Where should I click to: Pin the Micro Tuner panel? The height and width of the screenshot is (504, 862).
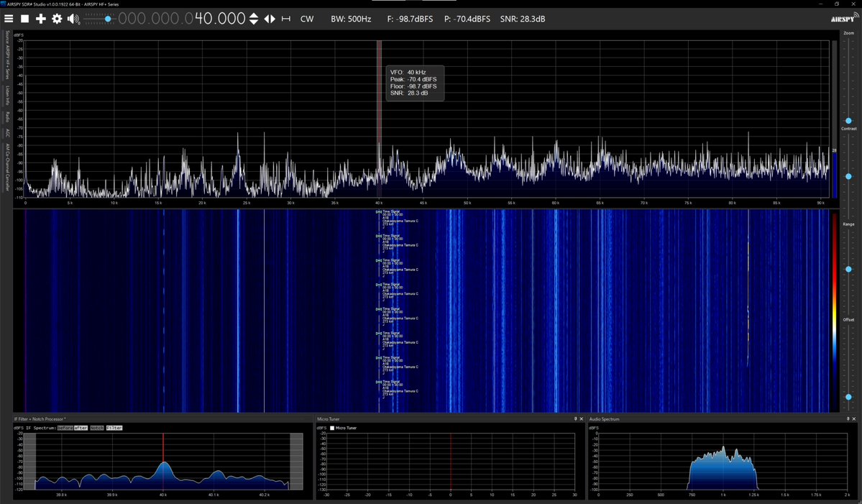[576, 419]
